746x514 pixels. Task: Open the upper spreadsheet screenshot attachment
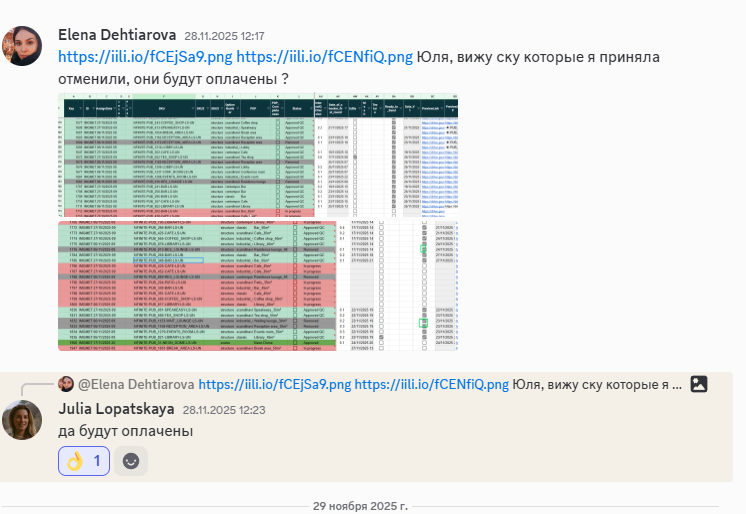click(x=258, y=155)
